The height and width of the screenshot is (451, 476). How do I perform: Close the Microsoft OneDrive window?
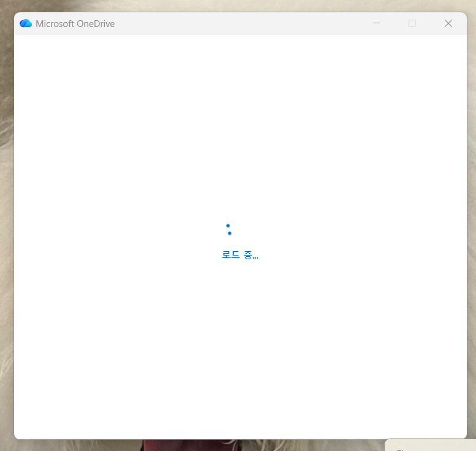coord(448,23)
